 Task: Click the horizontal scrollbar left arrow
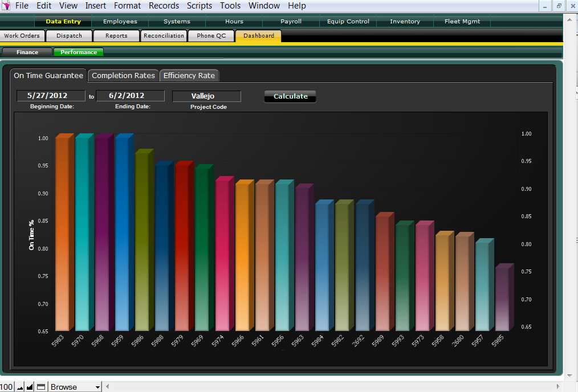click(x=108, y=387)
